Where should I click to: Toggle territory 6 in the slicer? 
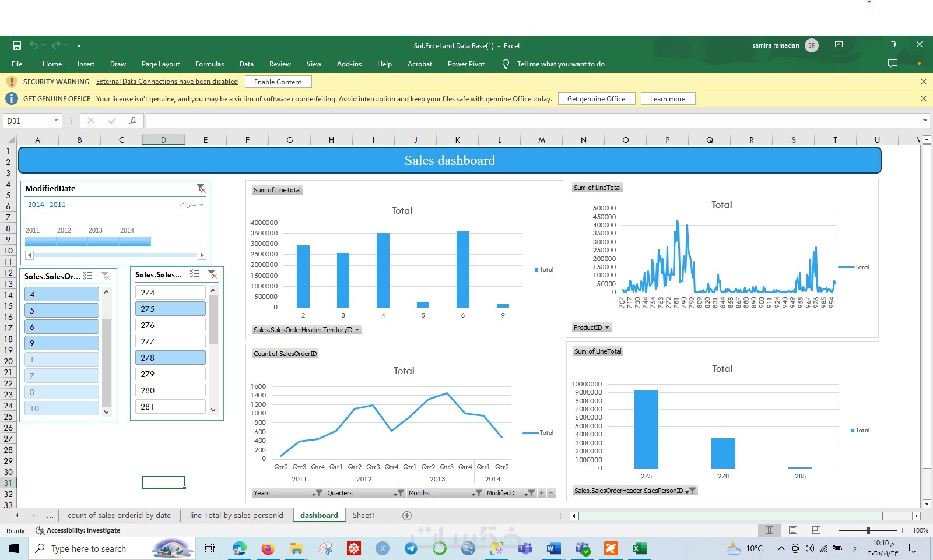(x=62, y=327)
